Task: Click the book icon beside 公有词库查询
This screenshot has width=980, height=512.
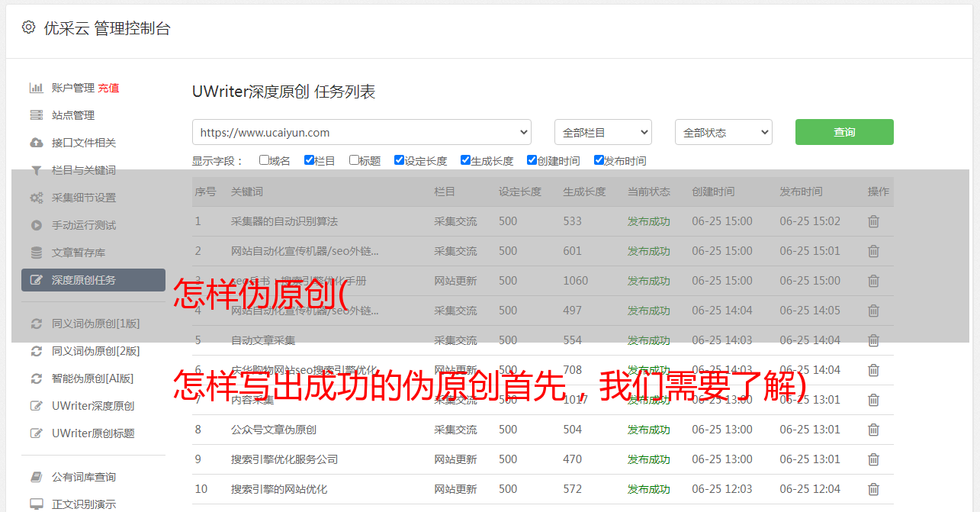Action: point(36,477)
